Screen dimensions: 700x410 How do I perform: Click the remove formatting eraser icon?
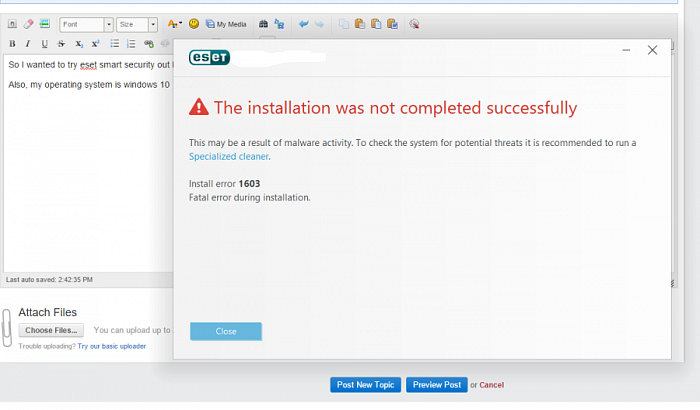[28, 24]
